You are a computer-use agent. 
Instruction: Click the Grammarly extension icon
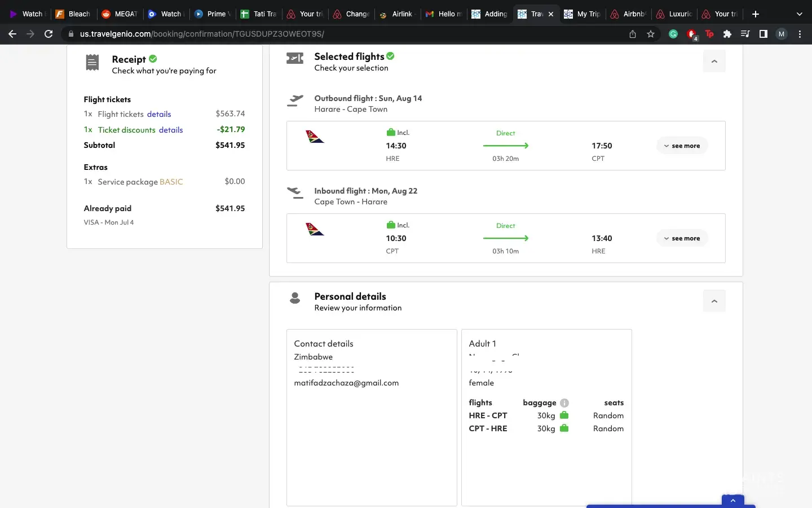pyautogui.click(x=673, y=34)
